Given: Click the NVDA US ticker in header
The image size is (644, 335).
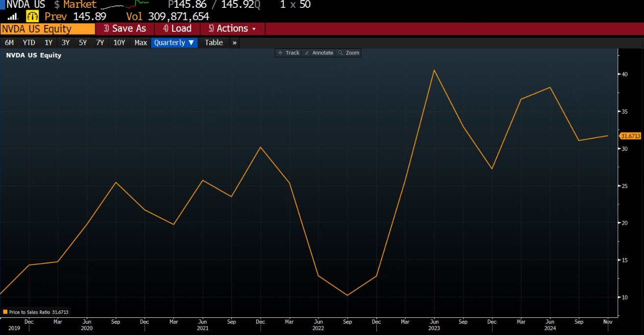Looking at the screenshot, I should pyautogui.click(x=25, y=5).
